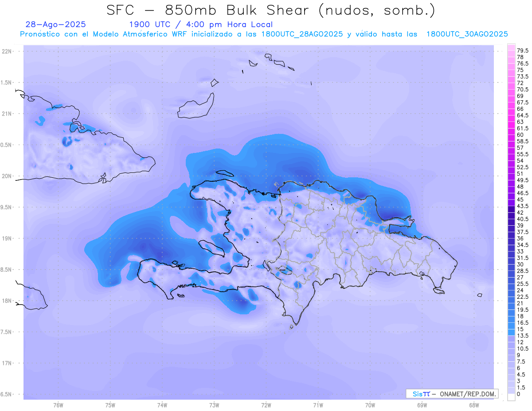
Task: Click the 74W longitude label
Action: coord(162,405)
